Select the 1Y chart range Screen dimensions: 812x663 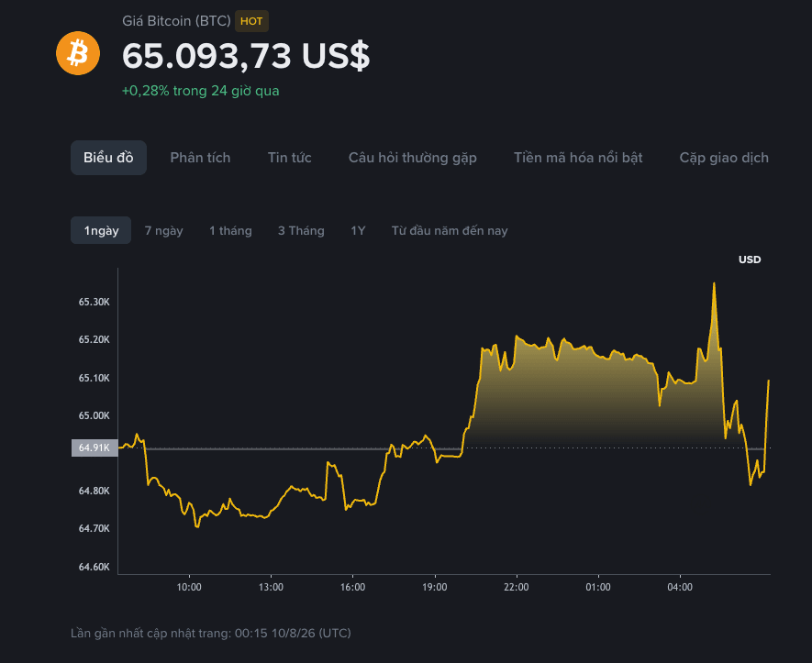tap(358, 230)
